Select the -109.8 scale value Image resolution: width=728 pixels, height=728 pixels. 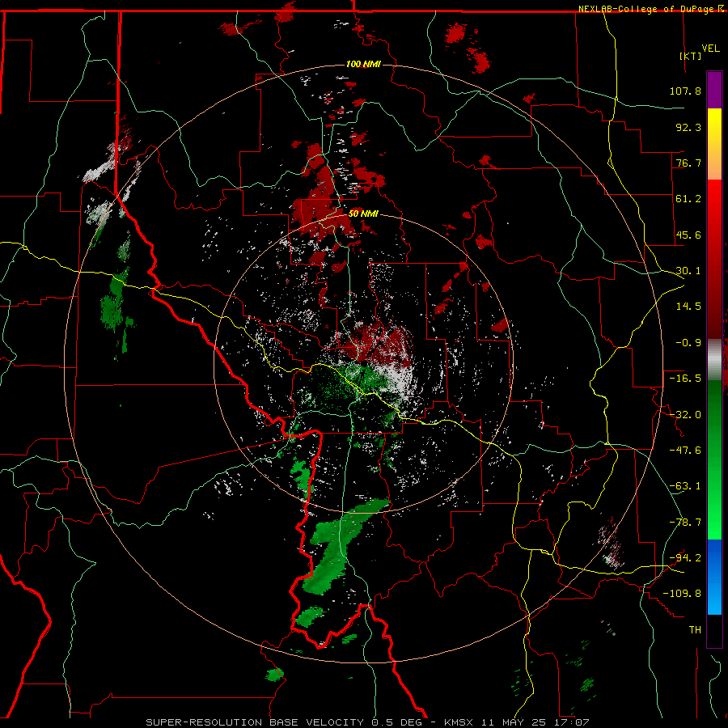point(682,594)
